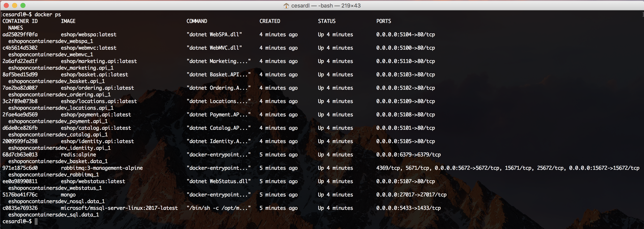Click the STATUS column header text
The width and height of the screenshot is (644, 229).
click(327, 21)
